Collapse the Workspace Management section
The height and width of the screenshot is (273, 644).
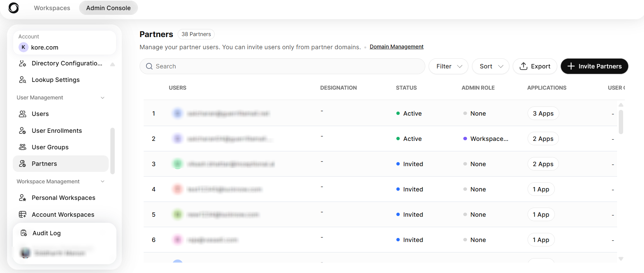pos(103,182)
